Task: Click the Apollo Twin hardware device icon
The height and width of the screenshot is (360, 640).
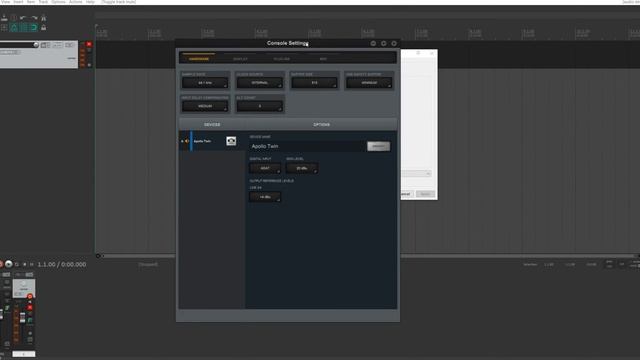Action: coord(231,141)
